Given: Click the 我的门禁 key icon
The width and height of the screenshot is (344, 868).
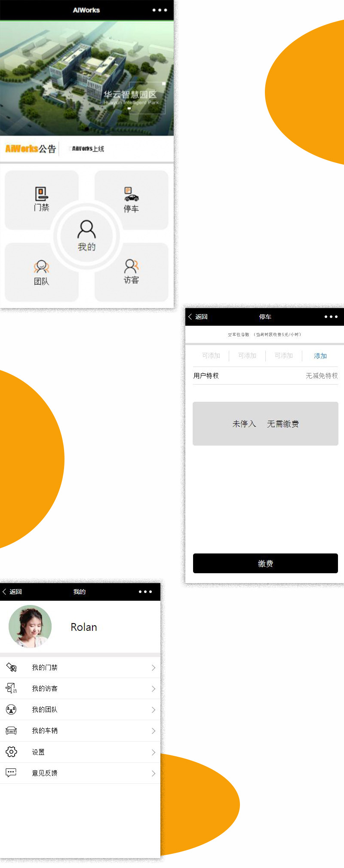Looking at the screenshot, I should [11, 667].
